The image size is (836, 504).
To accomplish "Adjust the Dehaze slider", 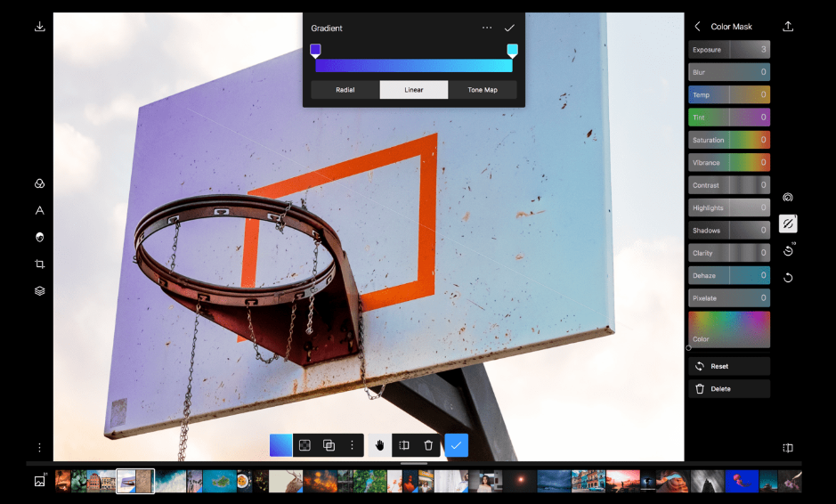I will click(729, 275).
